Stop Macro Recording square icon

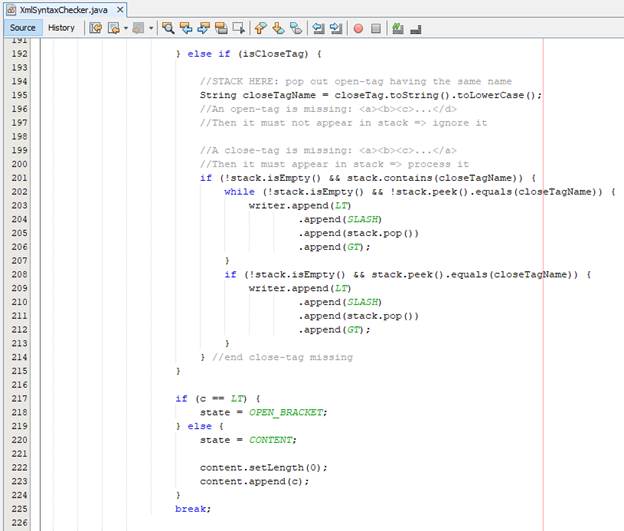coord(376,28)
